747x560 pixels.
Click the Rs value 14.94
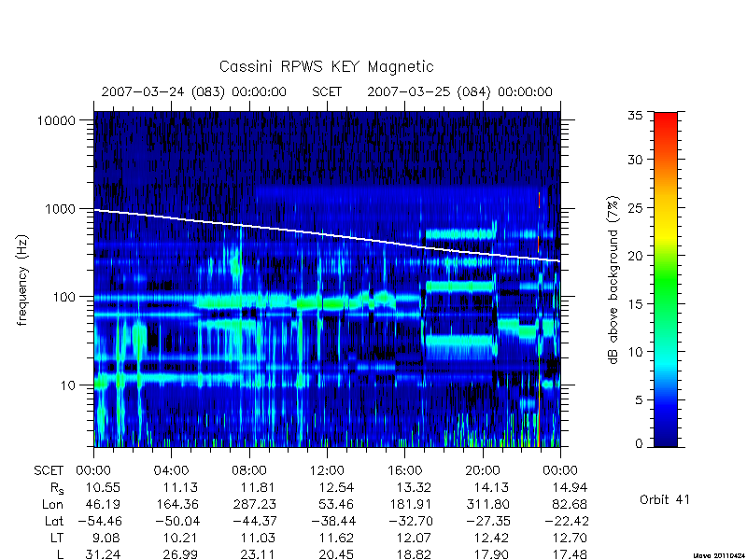click(570, 487)
